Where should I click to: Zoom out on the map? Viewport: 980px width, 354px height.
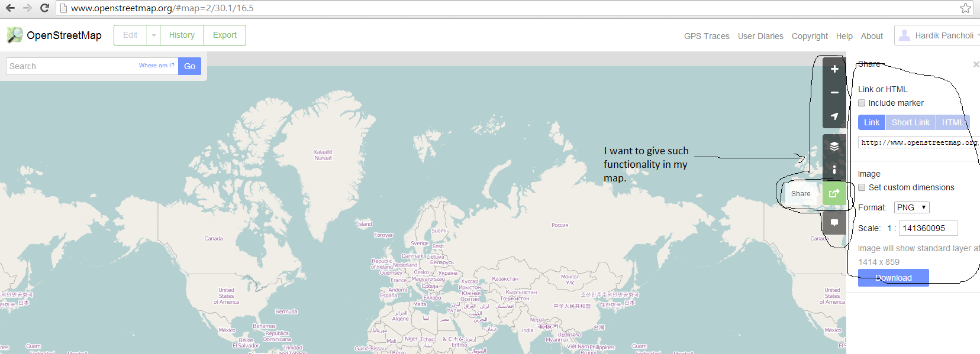834,93
